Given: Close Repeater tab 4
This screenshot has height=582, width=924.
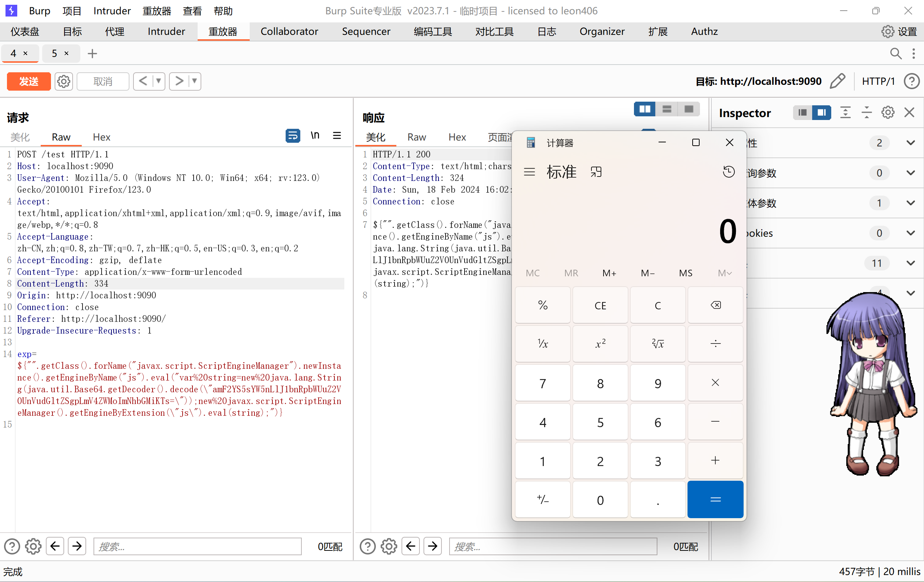Looking at the screenshot, I should (x=25, y=53).
